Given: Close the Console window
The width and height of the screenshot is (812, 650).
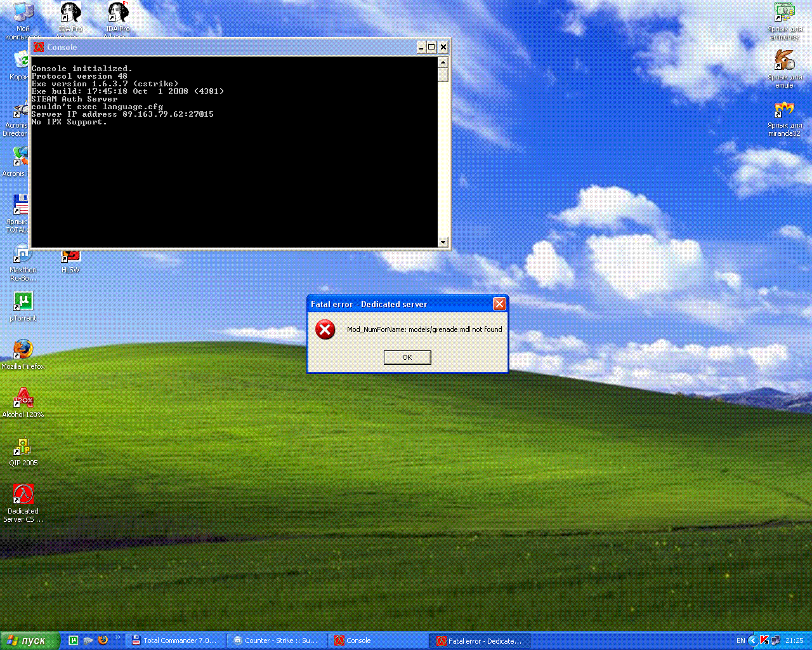Looking at the screenshot, I should [x=443, y=47].
